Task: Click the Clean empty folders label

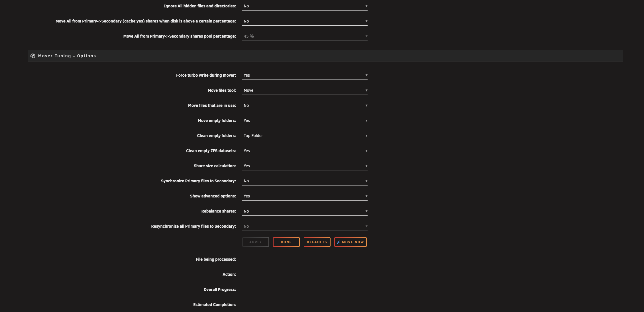Action: tap(216, 136)
